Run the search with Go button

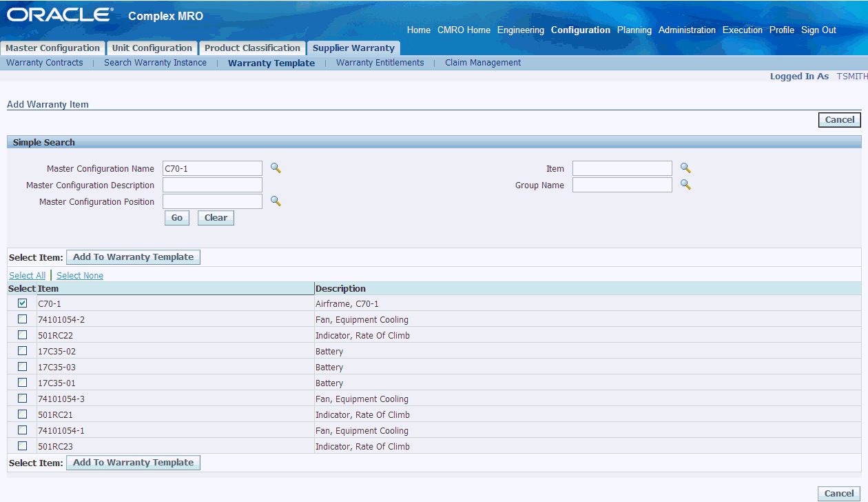click(177, 218)
